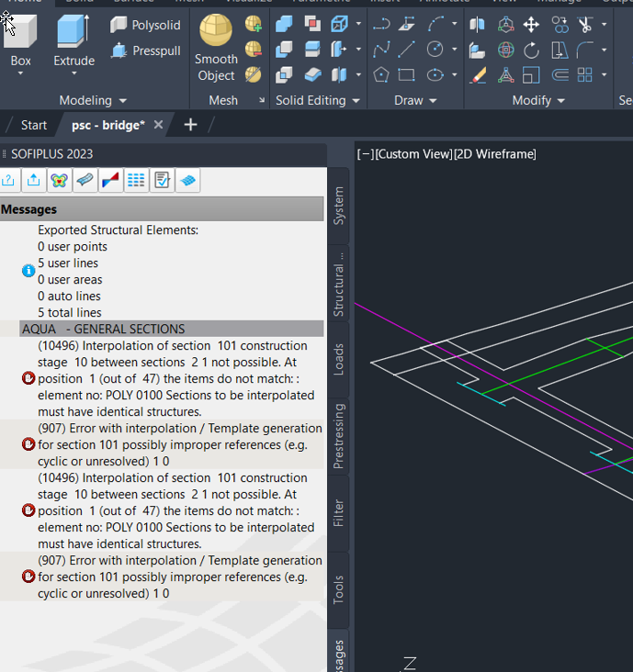Click the colorful results viewer icon

point(59,181)
